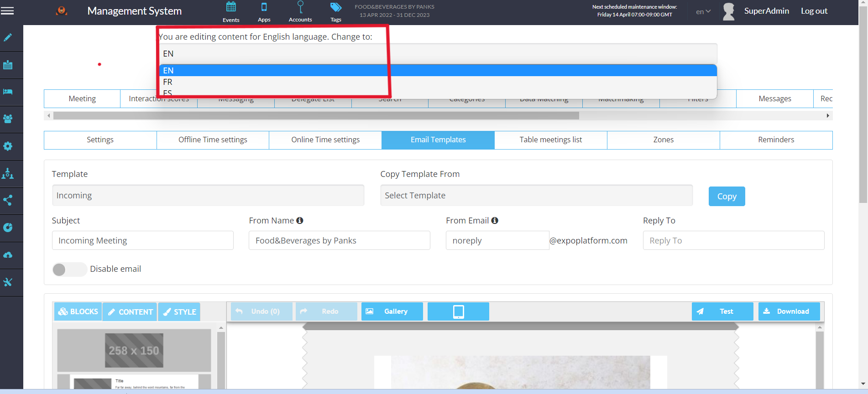Screen dimensions: 868x394
Task: Open the Apps phone icon
Action: 264,7
